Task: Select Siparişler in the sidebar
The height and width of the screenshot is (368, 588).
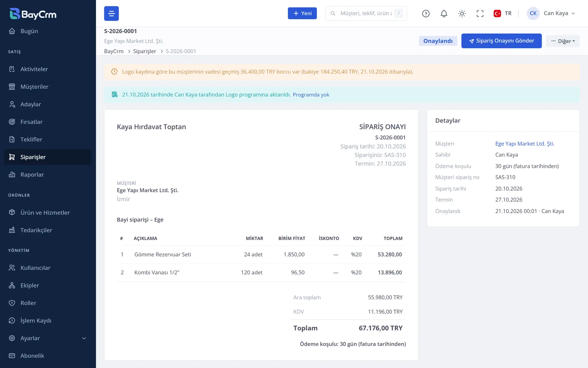Action: (x=48, y=157)
